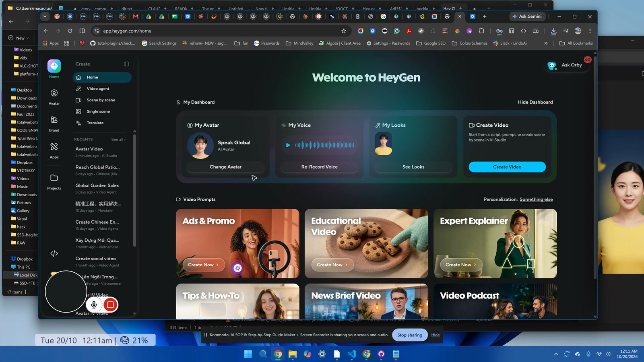The height and width of the screenshot is (362, 644).
Task: Open Chrome three-dot menu
Action: coord(590,31)
